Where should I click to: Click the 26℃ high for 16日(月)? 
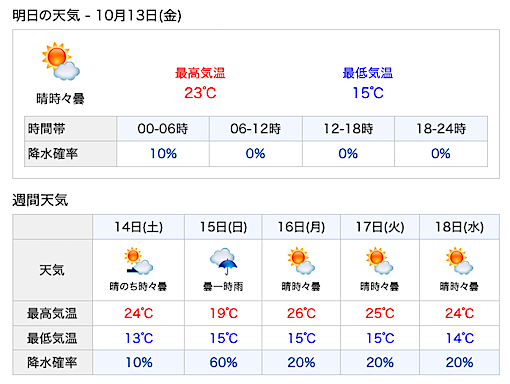pos(301,313)
